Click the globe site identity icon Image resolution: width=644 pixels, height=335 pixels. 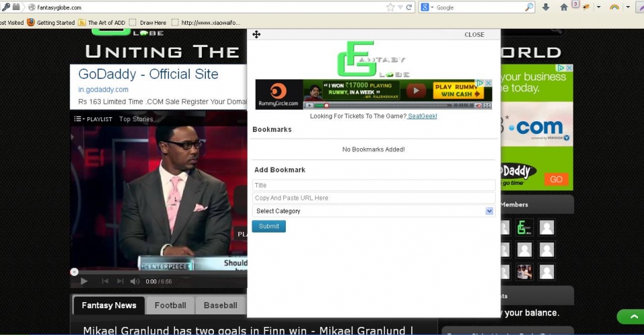32,7
